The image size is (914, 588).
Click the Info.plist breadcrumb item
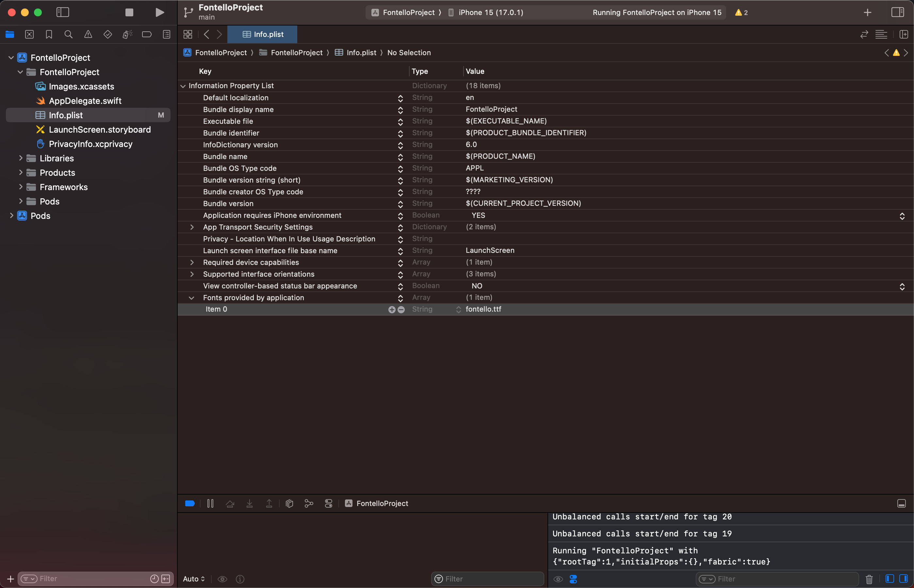click(x=356, y=53)
